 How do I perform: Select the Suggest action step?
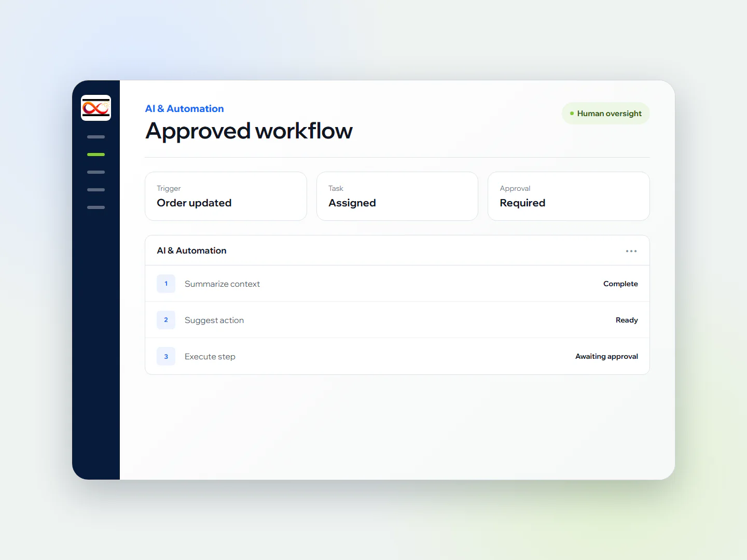[x=397, y=320]
